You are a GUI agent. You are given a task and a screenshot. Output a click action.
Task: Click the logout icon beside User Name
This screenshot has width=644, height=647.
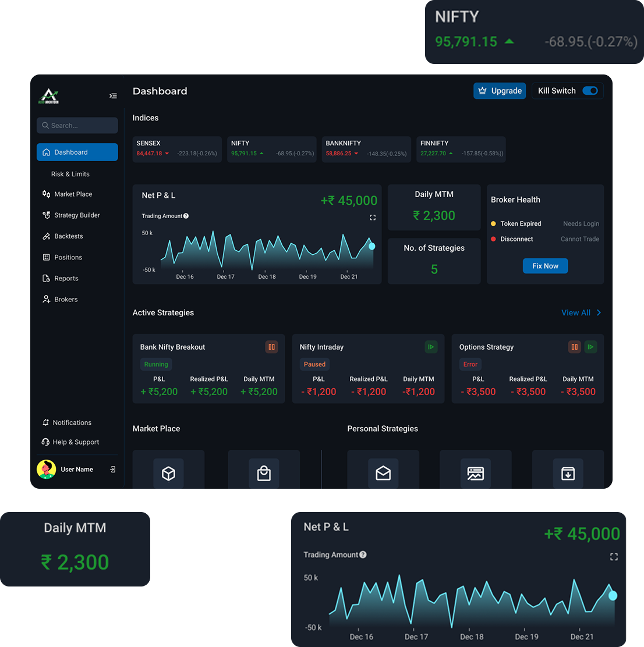point(112,469)
